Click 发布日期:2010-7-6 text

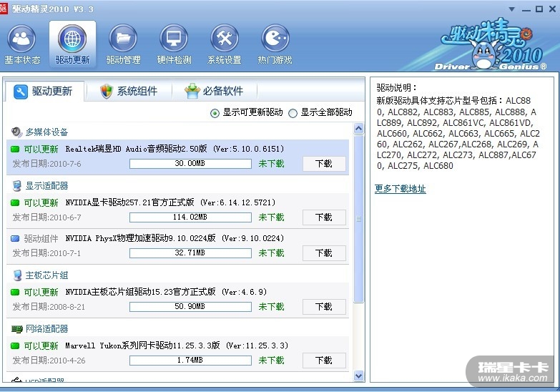(46, 164)
